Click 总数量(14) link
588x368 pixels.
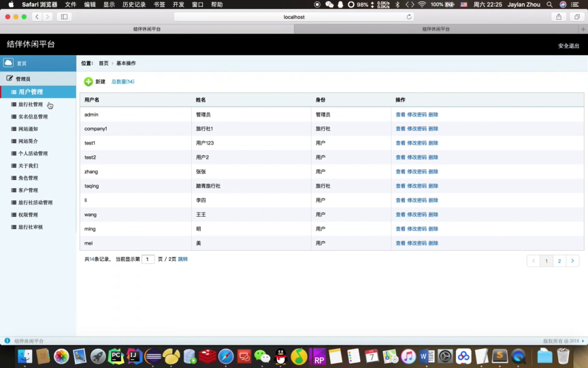pos(122,82)
